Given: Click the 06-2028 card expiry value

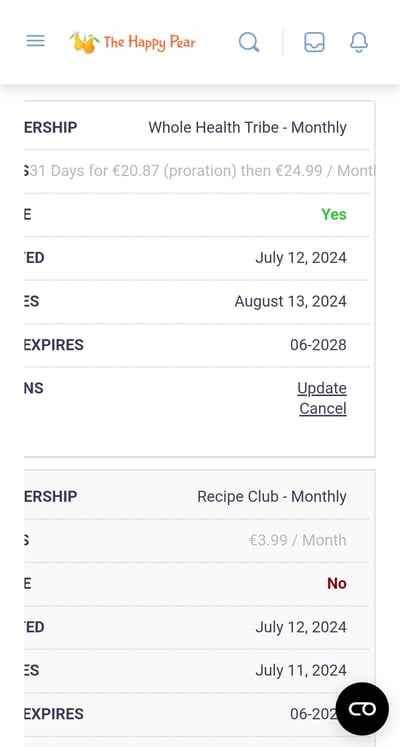Looking at the screenshot, I should tap(318, 345).
